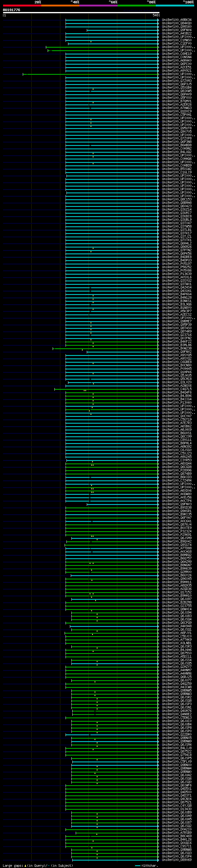This screenshot has width=197, height=868.
Task: Select hit label UniRef100_Q9FNV2
Action: (177, 352)
